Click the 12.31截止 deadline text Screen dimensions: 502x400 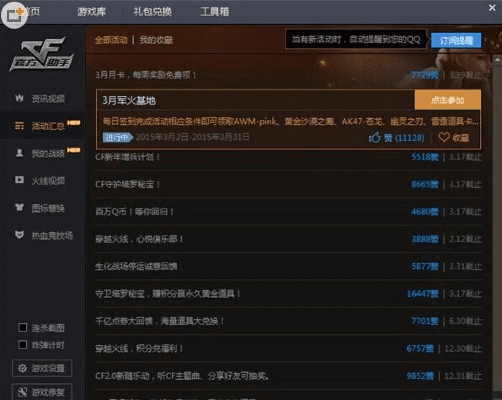(463, 376)
